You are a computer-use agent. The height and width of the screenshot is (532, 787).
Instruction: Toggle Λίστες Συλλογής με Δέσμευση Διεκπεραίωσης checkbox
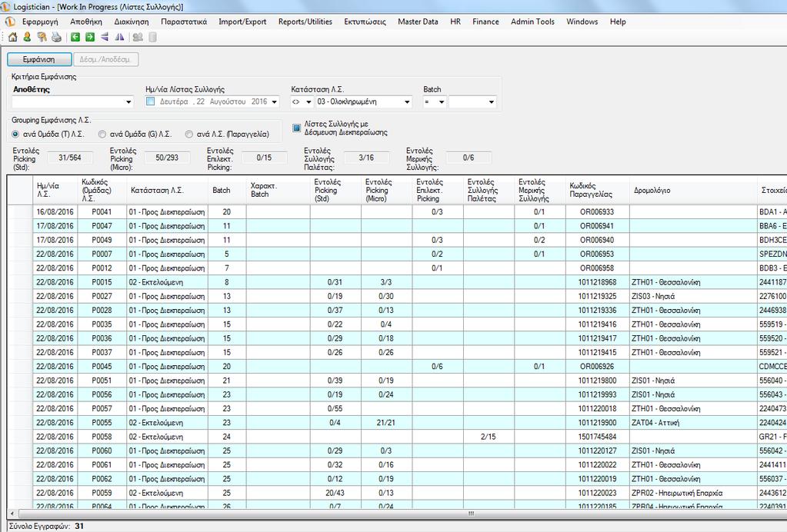tap(297, 128)
